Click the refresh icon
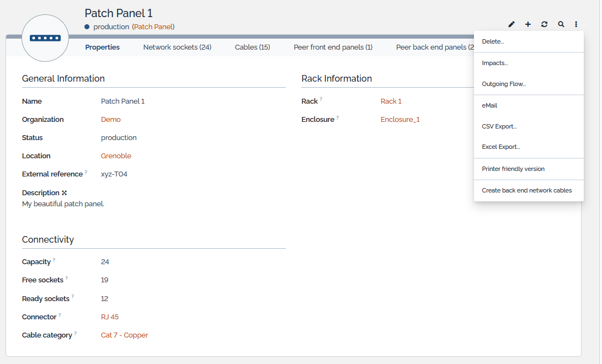Viewport: 602px width, 364px height. [x=545, y=24]
